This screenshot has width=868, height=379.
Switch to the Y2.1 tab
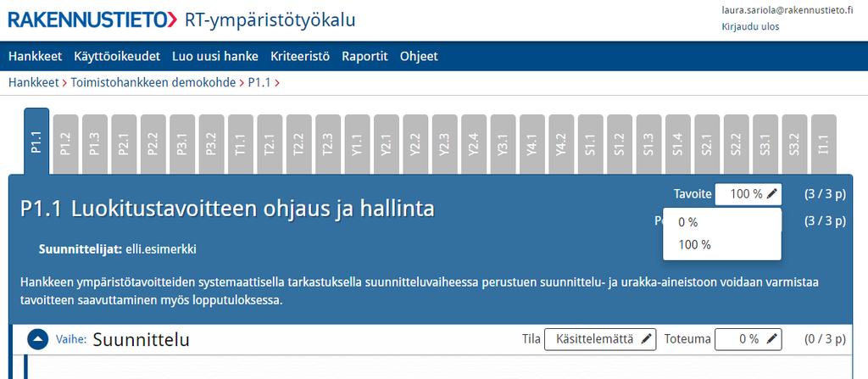[387, 144]
